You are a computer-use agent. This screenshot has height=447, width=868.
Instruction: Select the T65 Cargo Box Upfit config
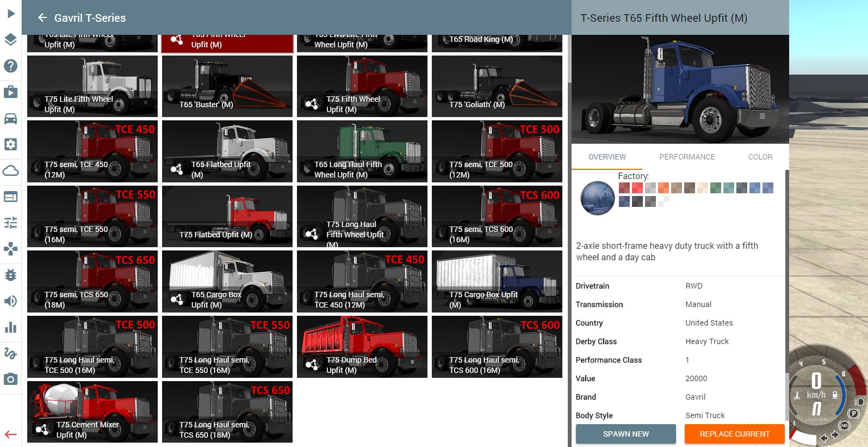point(227,281)
